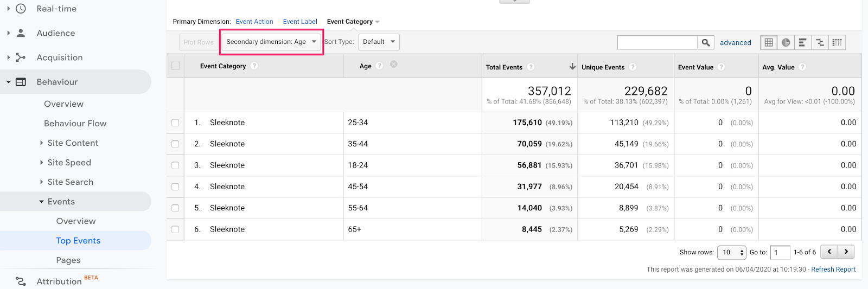Viewport: 868px width, 289px height.
Task: Open the Sort Type Default dropdown
Action: click(379, 42)
